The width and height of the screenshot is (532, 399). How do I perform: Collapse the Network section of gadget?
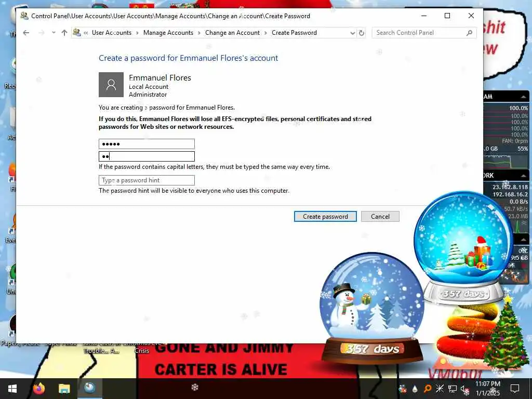(x=524, y=176)
